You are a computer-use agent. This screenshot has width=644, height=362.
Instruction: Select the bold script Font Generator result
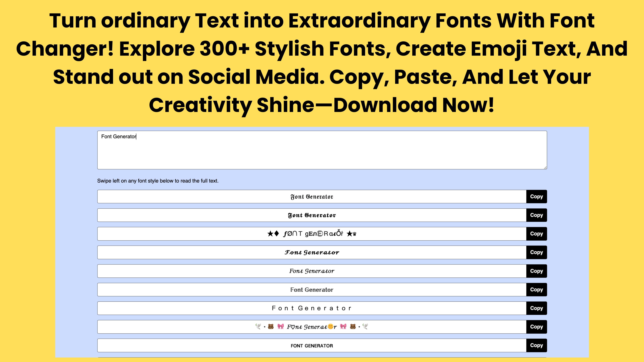tap(311, 252)
